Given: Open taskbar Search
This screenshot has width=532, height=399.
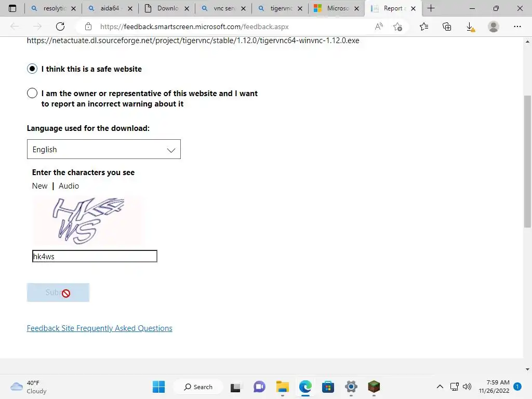Looking at the screenshot, I should 198,387.
